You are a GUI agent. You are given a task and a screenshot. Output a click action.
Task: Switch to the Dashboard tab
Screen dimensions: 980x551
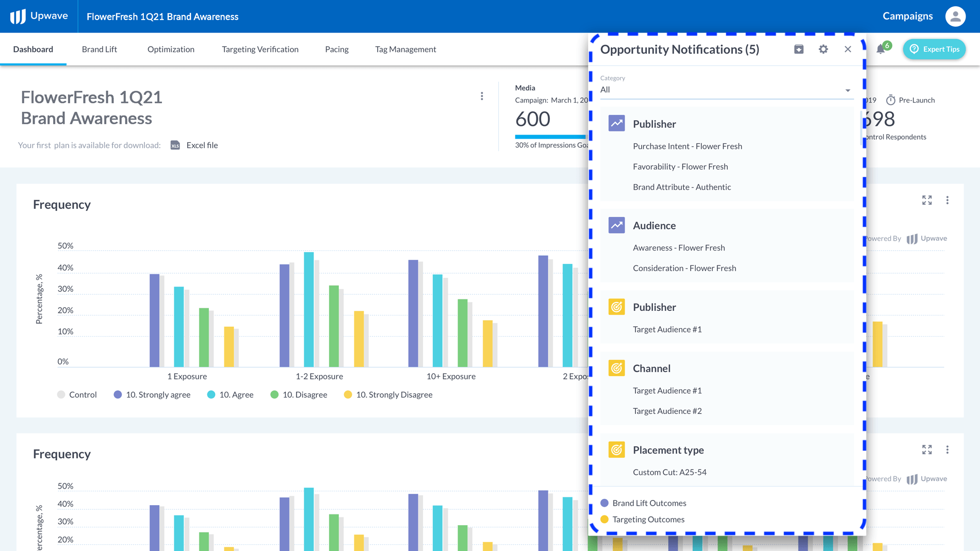pos(33,49)
